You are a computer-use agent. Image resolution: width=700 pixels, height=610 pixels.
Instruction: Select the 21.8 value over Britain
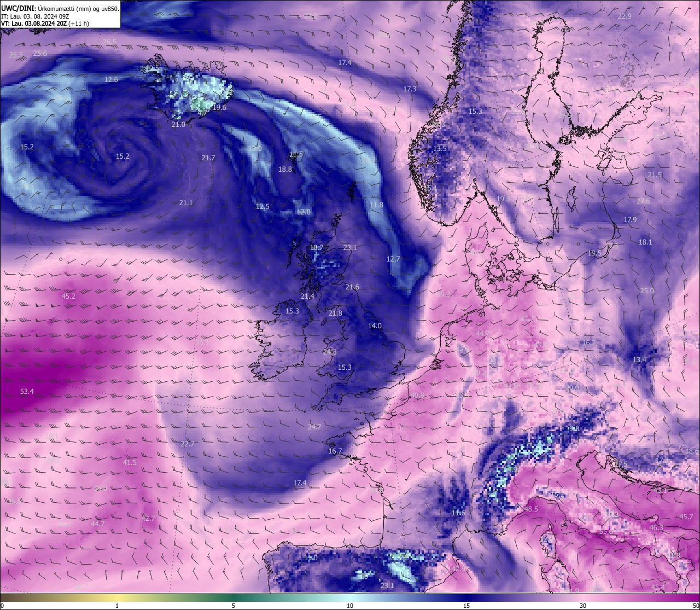(335, 313)
